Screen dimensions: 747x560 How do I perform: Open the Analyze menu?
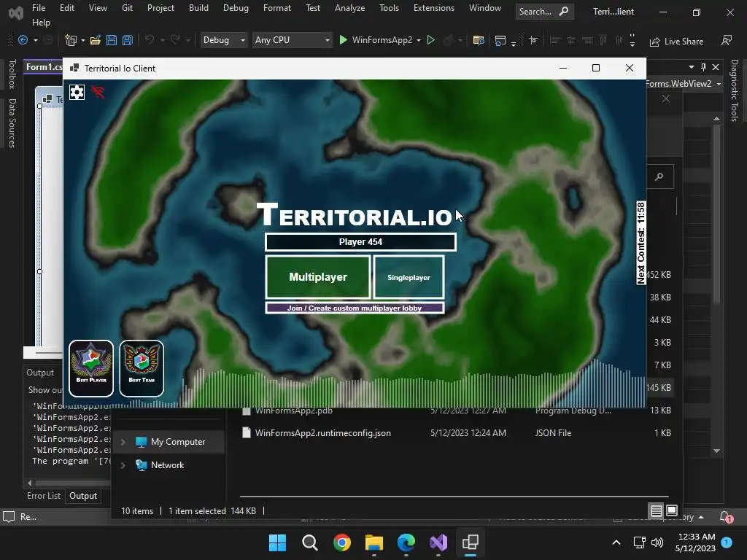point(349,8)
